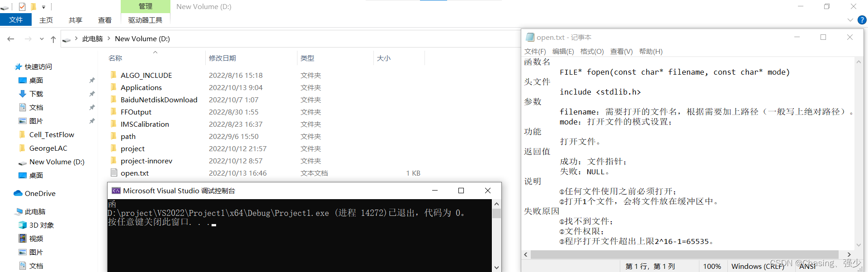Click the Notepad horizontal scrollbar left arrow
The width and height of the screenshot is (868, 272).
(x=526, y=254)
